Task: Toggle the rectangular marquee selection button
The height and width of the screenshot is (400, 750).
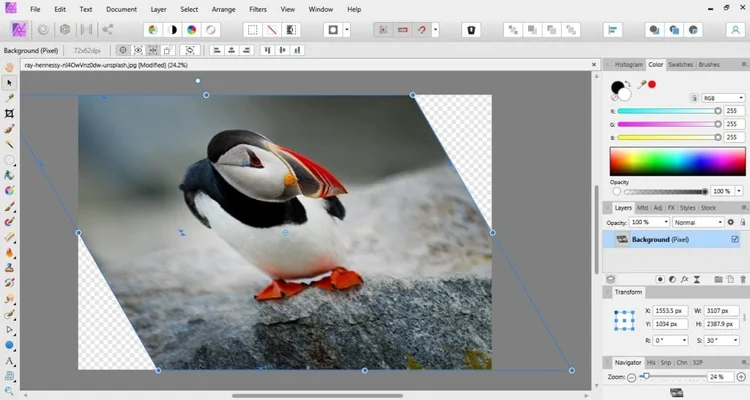Action: [252, 30]
